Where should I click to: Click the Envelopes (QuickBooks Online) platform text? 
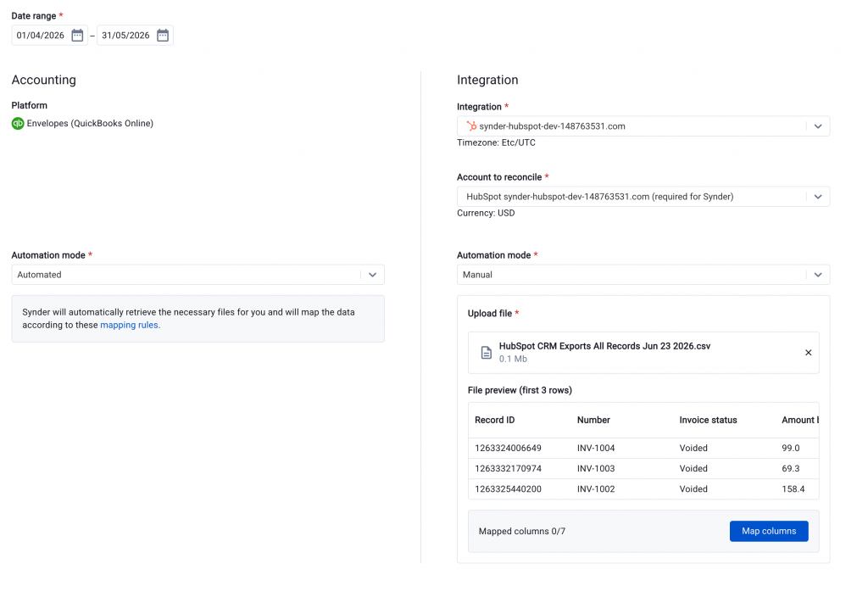[x=90, y=124]
